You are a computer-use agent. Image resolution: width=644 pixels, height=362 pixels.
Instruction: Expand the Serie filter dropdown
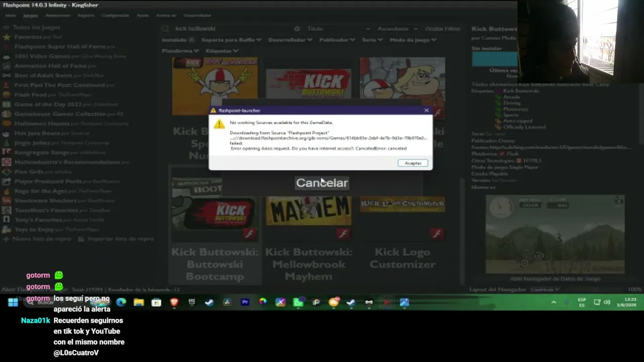pos(372,40)
